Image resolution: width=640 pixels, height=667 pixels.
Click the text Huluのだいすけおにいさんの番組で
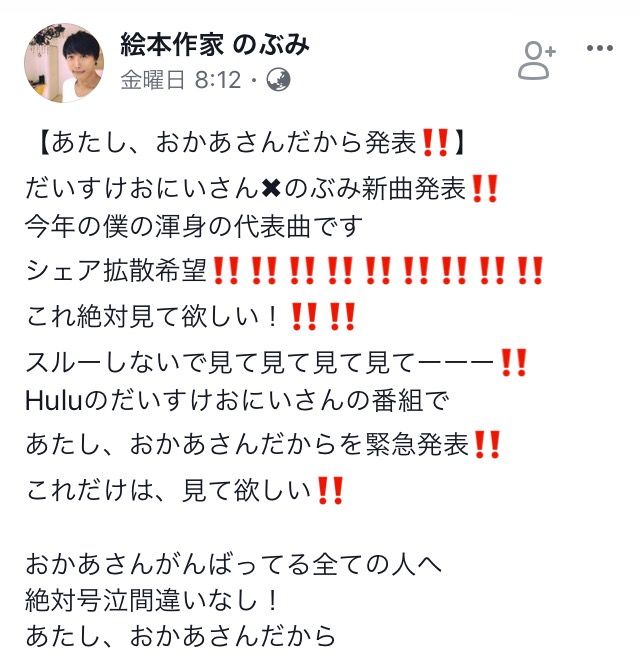click(237, 401)
